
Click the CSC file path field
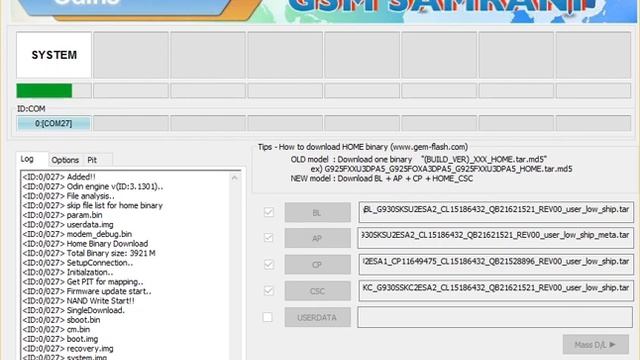[x=496, y=291]
